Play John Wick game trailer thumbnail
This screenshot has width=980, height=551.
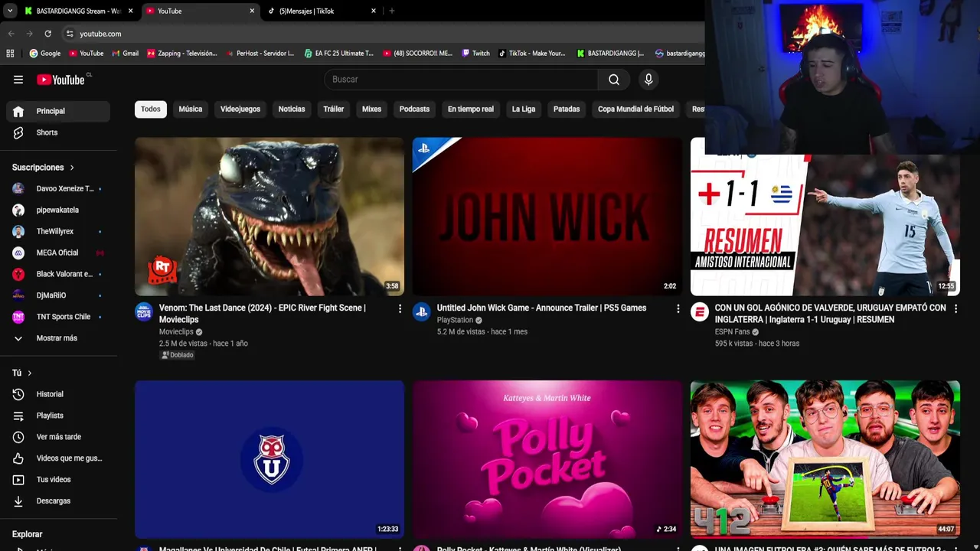pyautogui.click(x=547, y=217)
